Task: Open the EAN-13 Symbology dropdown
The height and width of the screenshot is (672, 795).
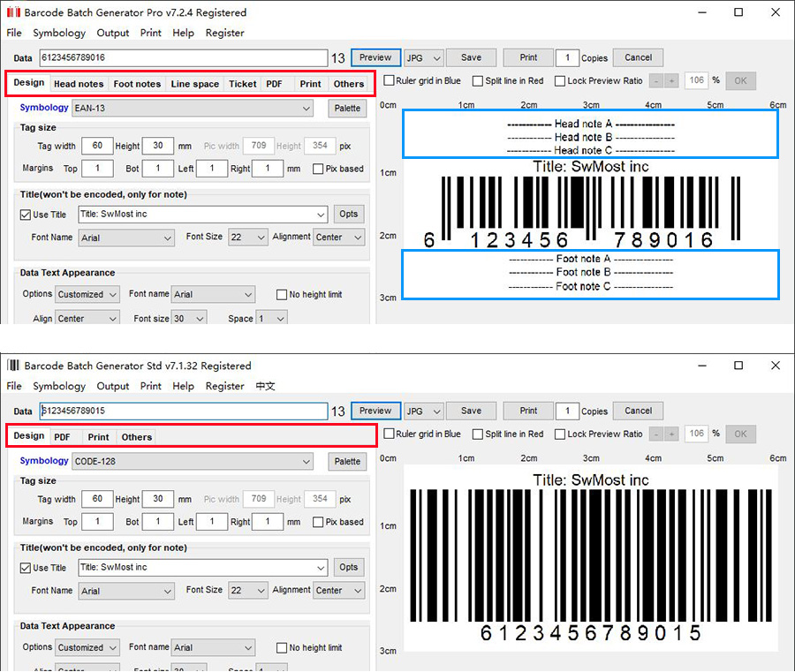Action: coord(193,108)
